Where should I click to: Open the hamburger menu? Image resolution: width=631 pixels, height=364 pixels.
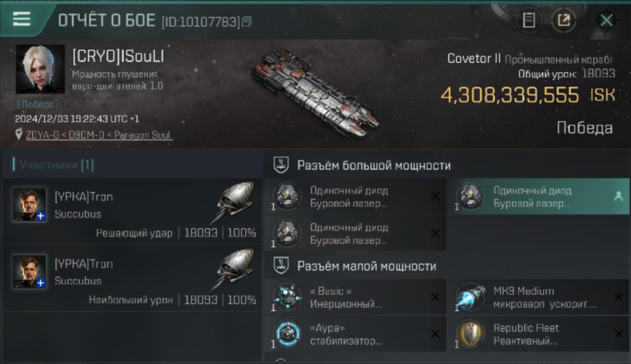pyautogui.click(x=21, y=19)
